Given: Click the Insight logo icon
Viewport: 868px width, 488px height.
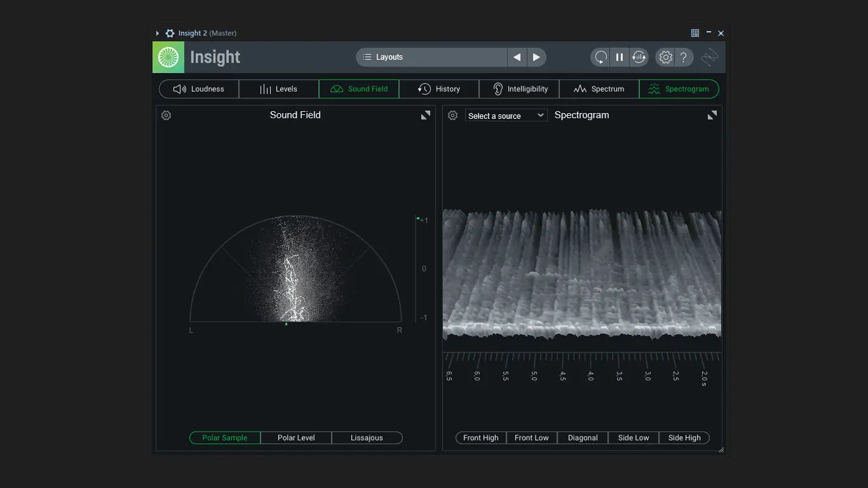Looking at the screenshot, I should pyautogui.click(x=168, y=57).
